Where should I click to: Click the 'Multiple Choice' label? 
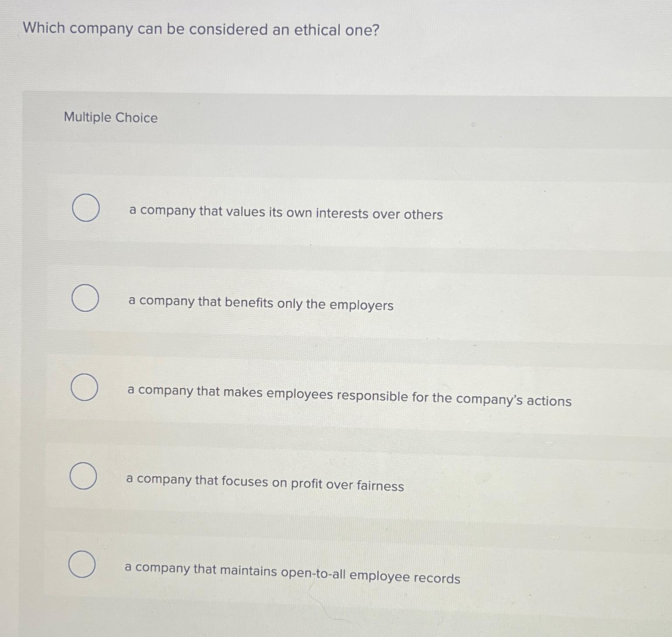[111, 117]
